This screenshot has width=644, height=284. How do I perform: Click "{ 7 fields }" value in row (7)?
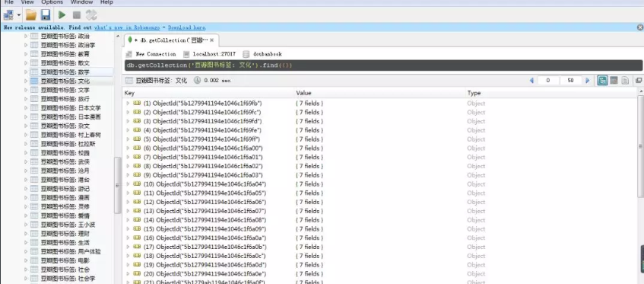[x=309, y=157]
